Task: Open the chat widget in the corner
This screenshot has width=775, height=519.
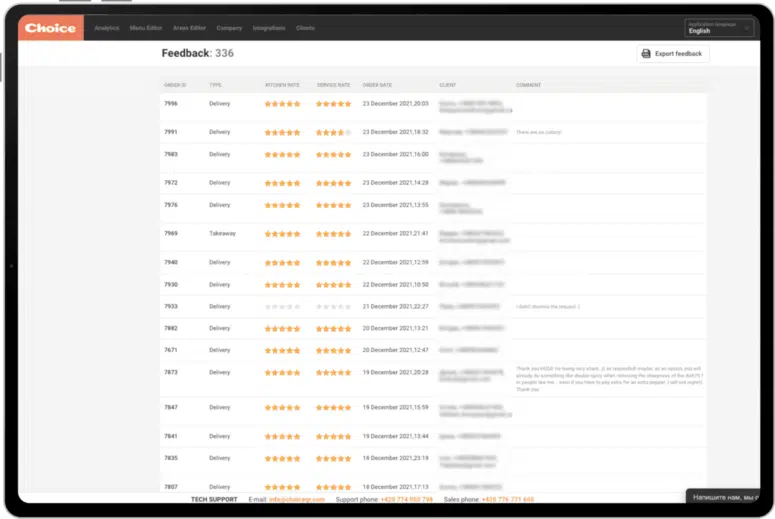Action: [727, 497]
